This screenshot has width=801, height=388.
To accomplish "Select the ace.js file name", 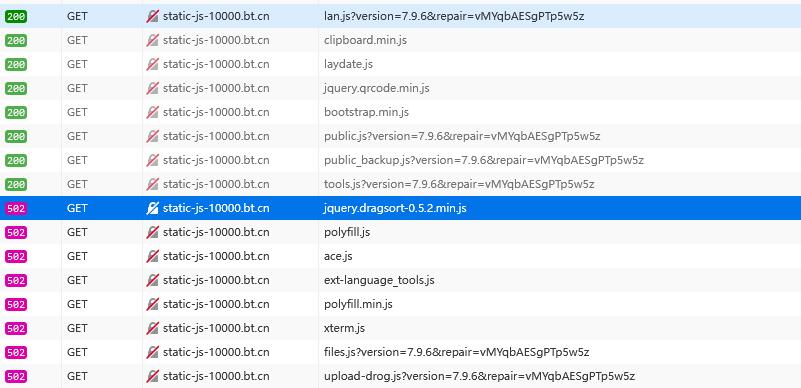I will point(338,256).
